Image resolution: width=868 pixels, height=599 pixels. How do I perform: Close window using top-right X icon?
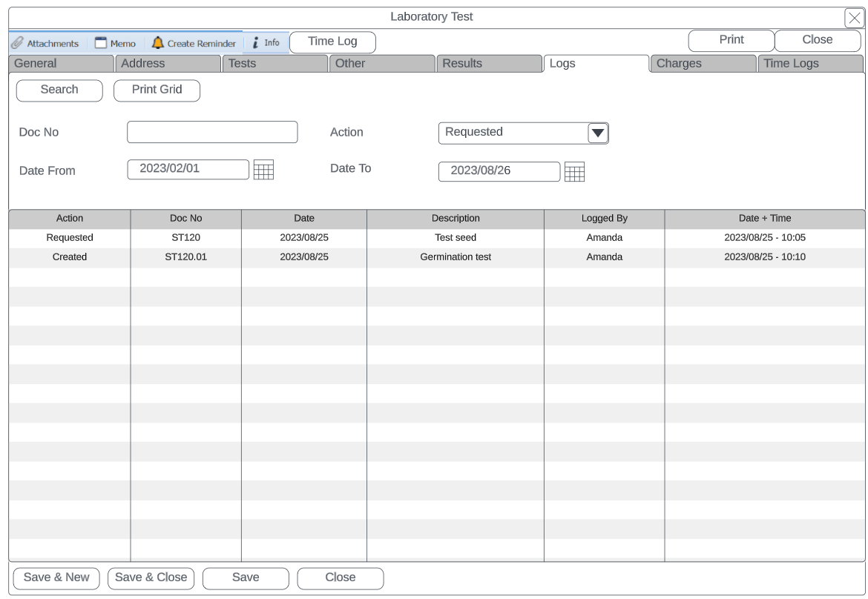point(854,19)
